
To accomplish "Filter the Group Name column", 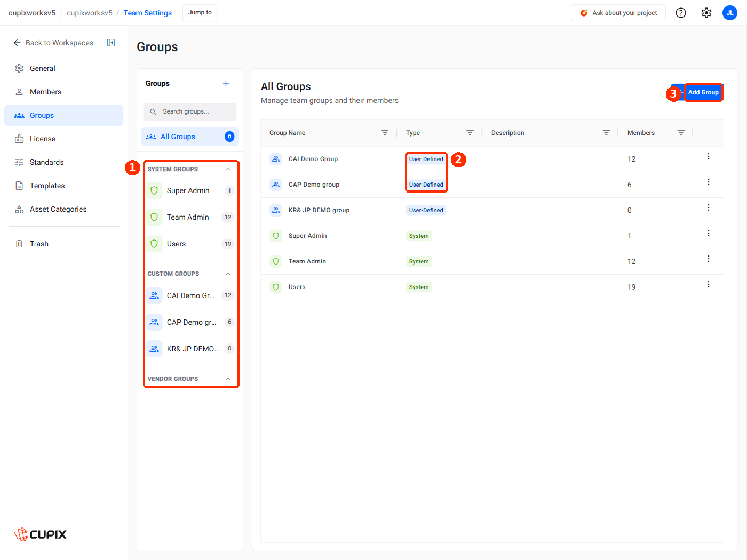I will coord(385,133).
